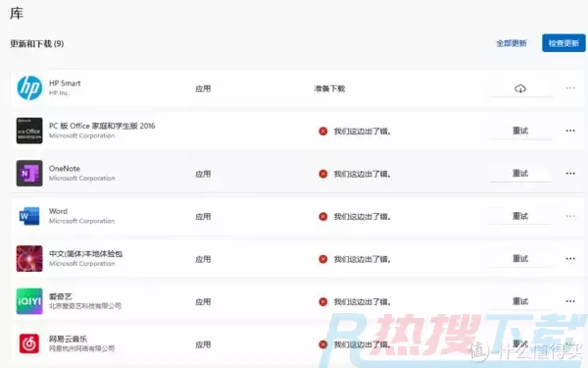Click the 爱奇艺 app name
588x368 pixels.
60,296
